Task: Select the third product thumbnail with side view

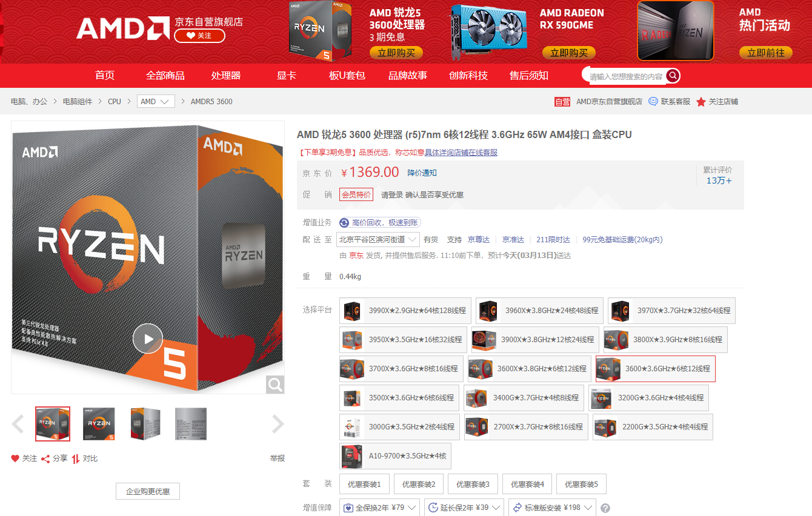Action: tap(145, 424)
